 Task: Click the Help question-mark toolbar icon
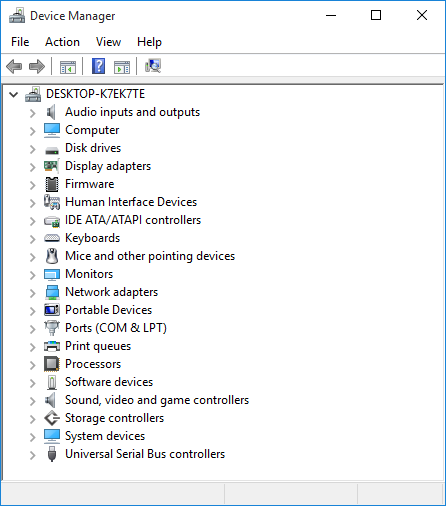point(98,66)
